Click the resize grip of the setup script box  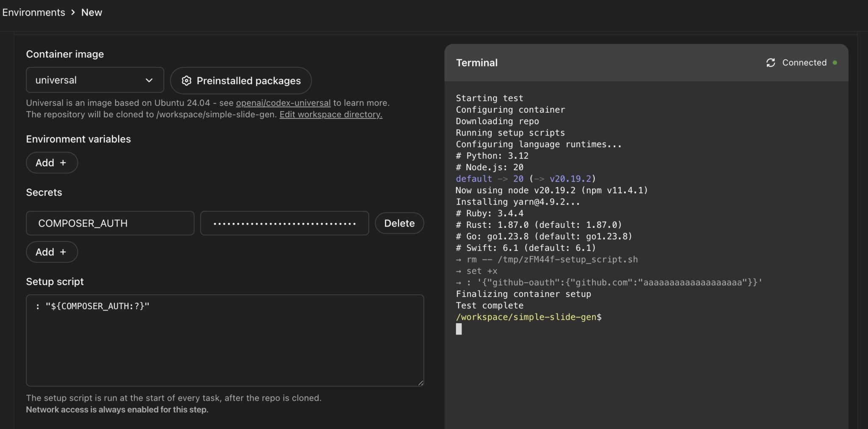pos(420,382)
